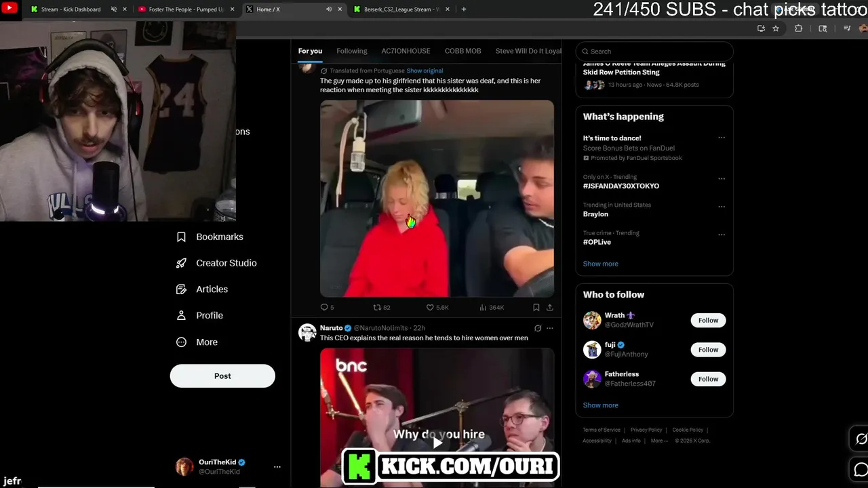This screenshot has width=868, height=488.
Task: Switch to Berserk_CS2_League Stream tab
Action: 401,9
